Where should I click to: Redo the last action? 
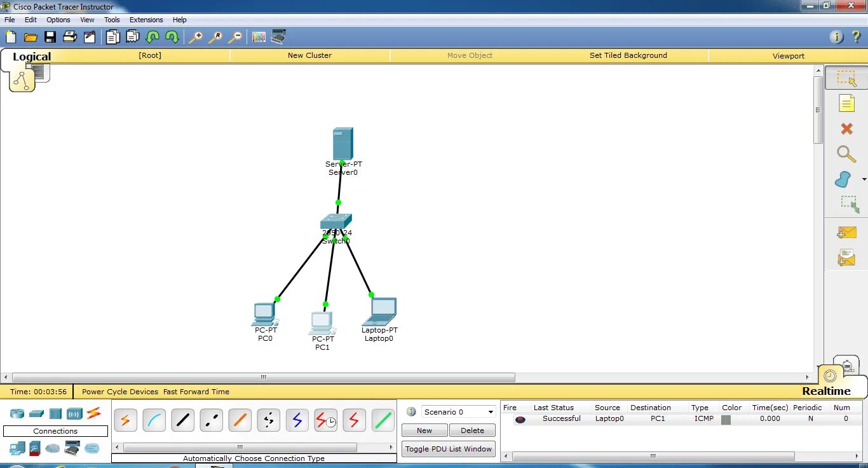click(172, 37)
